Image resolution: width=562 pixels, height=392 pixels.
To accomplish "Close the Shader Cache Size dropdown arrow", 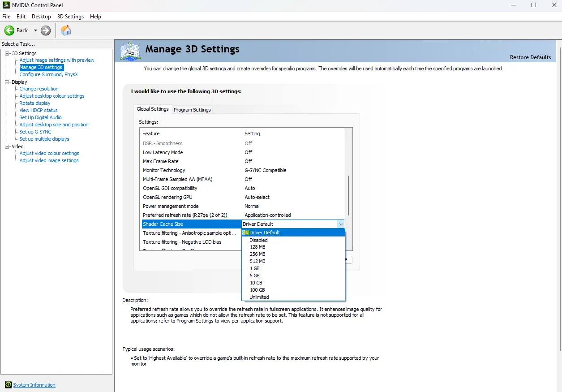I will pos(341,224).
